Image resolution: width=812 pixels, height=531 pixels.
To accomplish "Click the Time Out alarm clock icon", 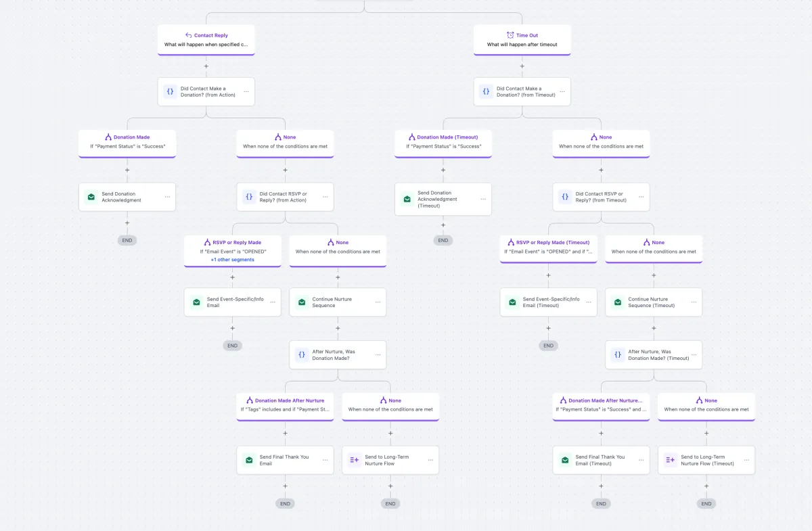I will click(510, 35).
